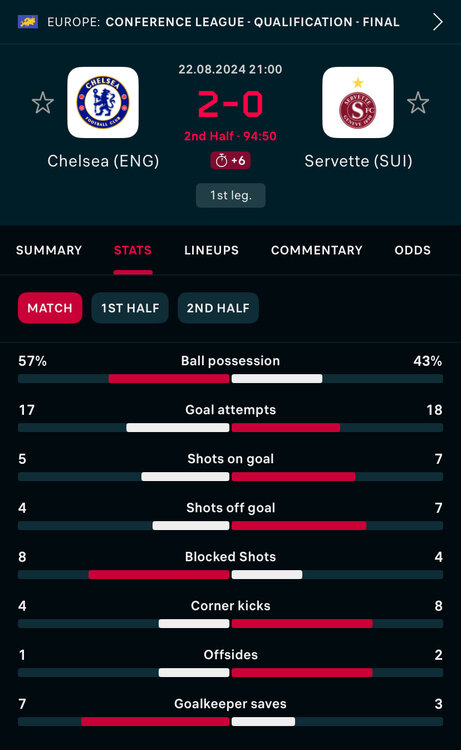Favorite Servette with the star icon
The height and width of the screenshot is (750, 461).
click(x=418, y=102)
